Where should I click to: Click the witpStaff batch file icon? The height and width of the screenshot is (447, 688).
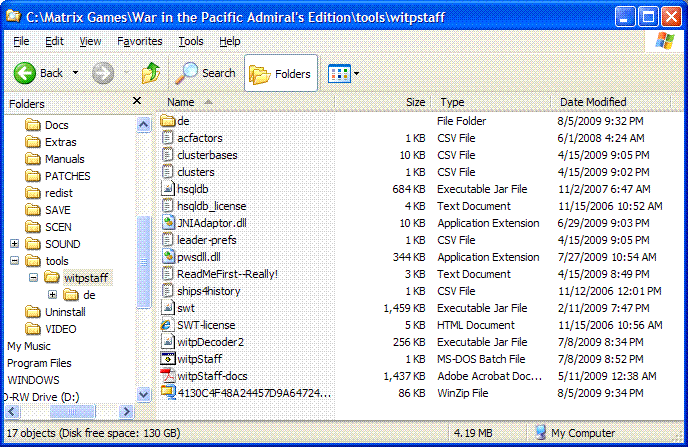tap(168, 359)
